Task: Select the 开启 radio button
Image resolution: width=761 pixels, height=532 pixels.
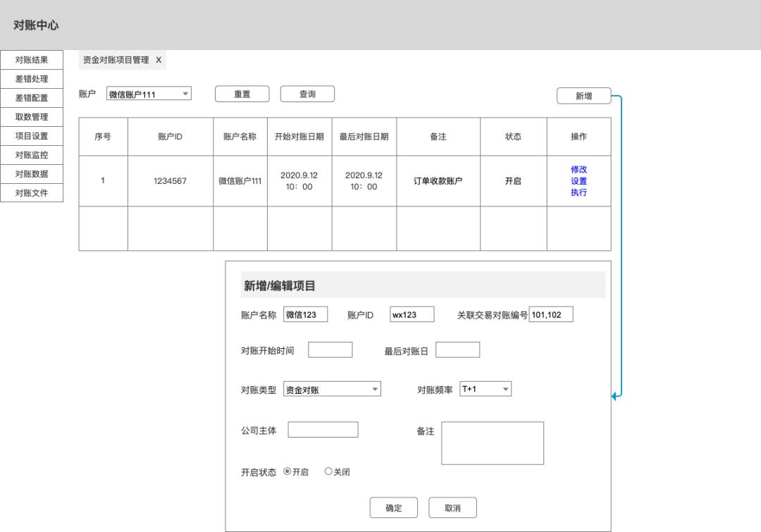Action: (289, 472)
